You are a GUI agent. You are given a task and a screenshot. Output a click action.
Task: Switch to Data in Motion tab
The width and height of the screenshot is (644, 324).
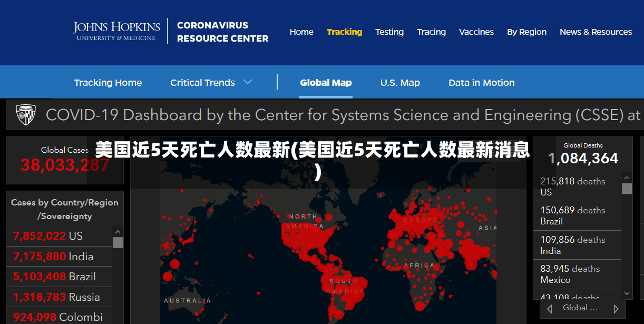click(482, 83)
